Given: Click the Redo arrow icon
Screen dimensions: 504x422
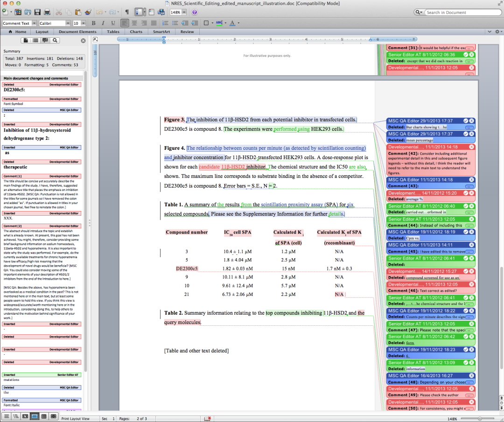Looking at the screenshot, I should tap(112, 12).
